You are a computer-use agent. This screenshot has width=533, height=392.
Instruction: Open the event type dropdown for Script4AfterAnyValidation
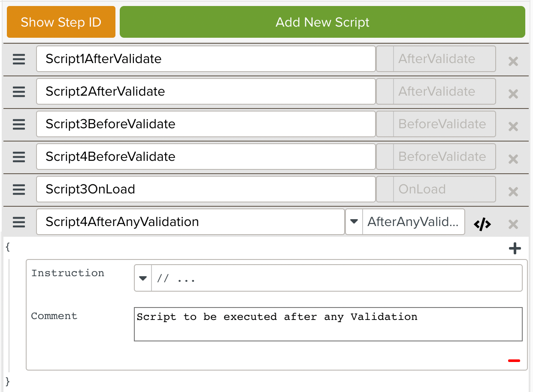(354, 222)
